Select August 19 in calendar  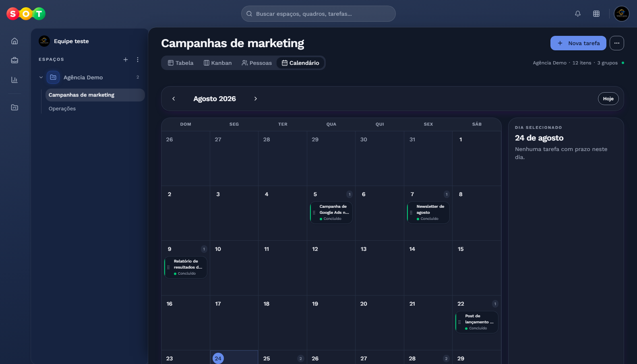pyautogui.click(x=315, y=304)
